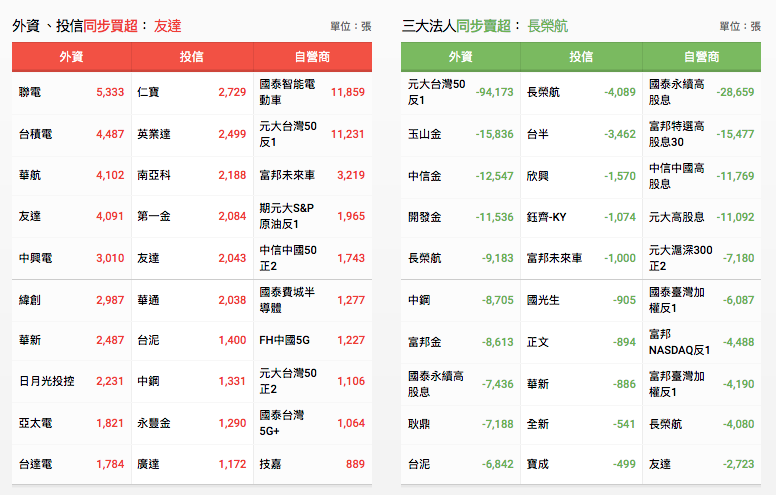Click the red 外資 column header
The image size is (776, 495).
(71, 57)
